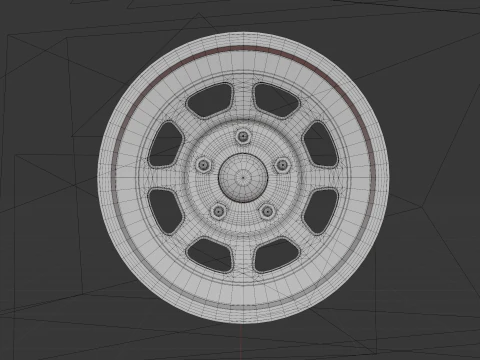Click inside the bottom-left spoke window

point(210,254)
